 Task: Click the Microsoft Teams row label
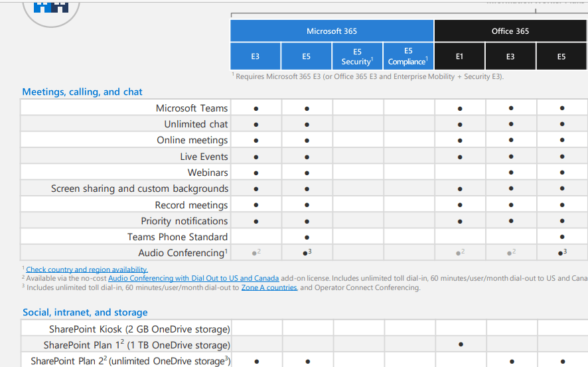point(192,108)
